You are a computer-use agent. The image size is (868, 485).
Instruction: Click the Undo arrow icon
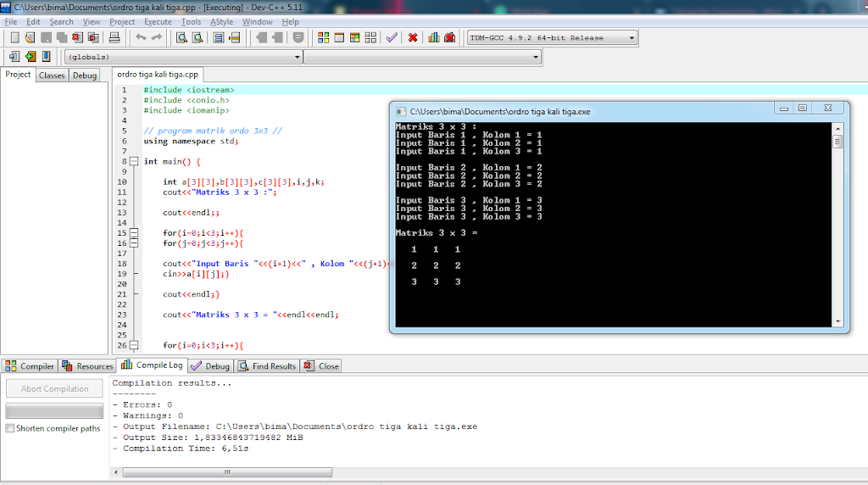tap(141, 37)
